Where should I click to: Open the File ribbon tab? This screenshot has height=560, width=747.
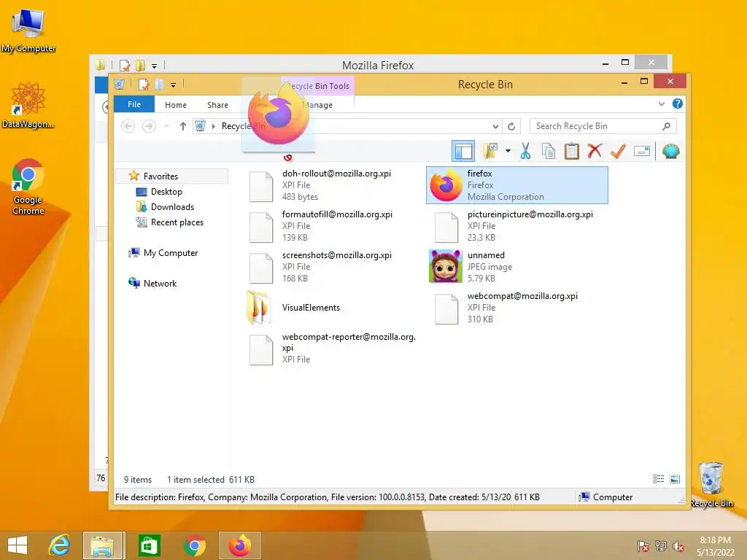[x=134, y=104]
